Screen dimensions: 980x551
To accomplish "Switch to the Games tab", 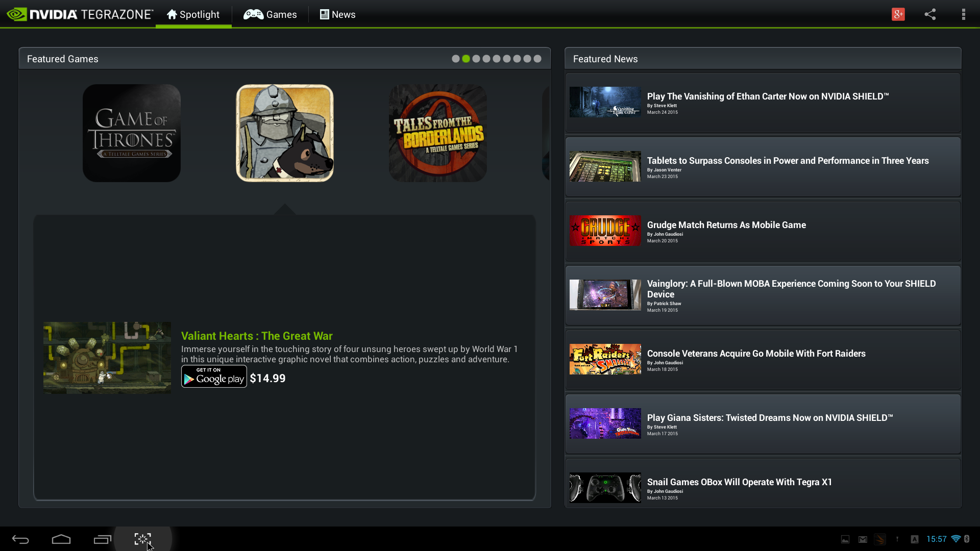I will (x=270, y=14).
